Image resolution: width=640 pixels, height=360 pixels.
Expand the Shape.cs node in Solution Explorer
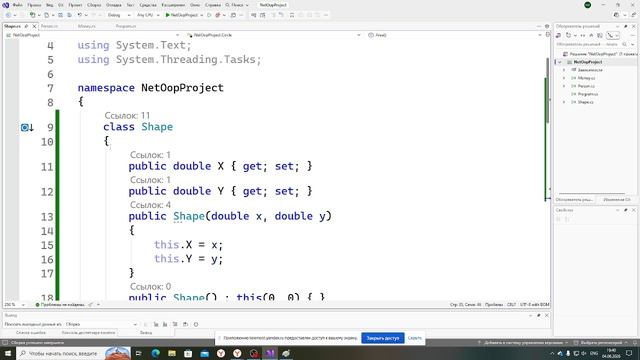564,102
